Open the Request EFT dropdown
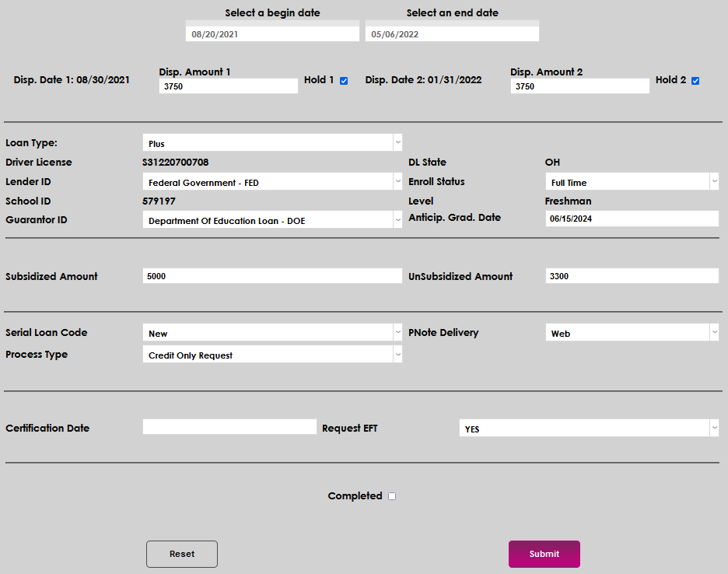The image size is (728, 574). pyautogui.click(x=589, y=429)
